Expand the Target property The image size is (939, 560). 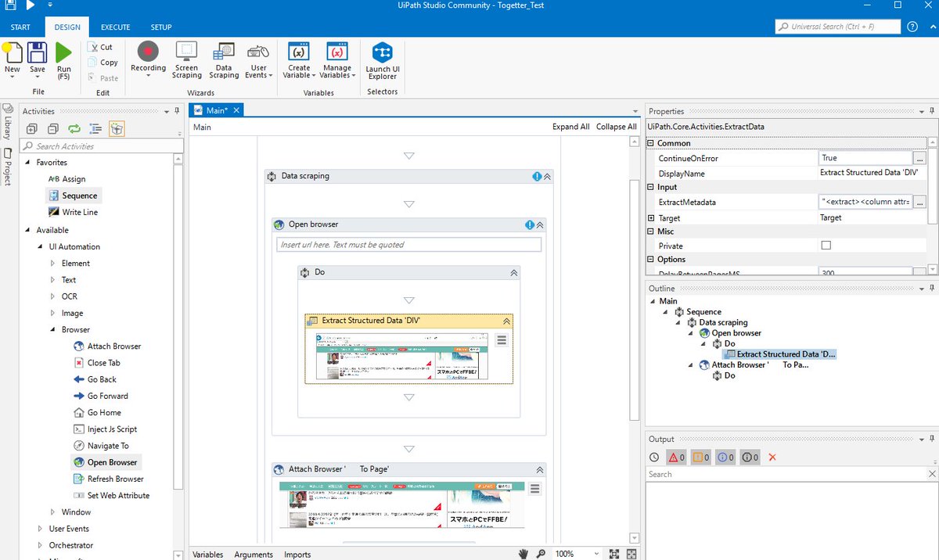pyautogui.click(x=651, y=218)
